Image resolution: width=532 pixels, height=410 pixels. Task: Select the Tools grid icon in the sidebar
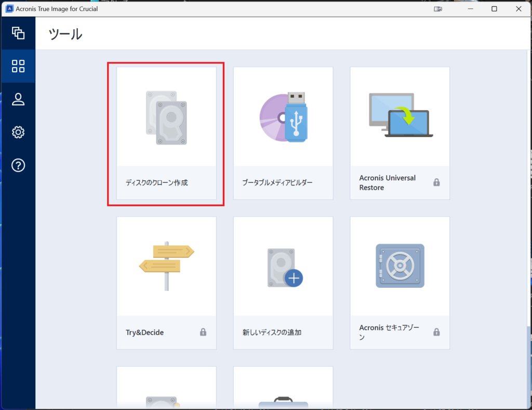click(18, 66)
